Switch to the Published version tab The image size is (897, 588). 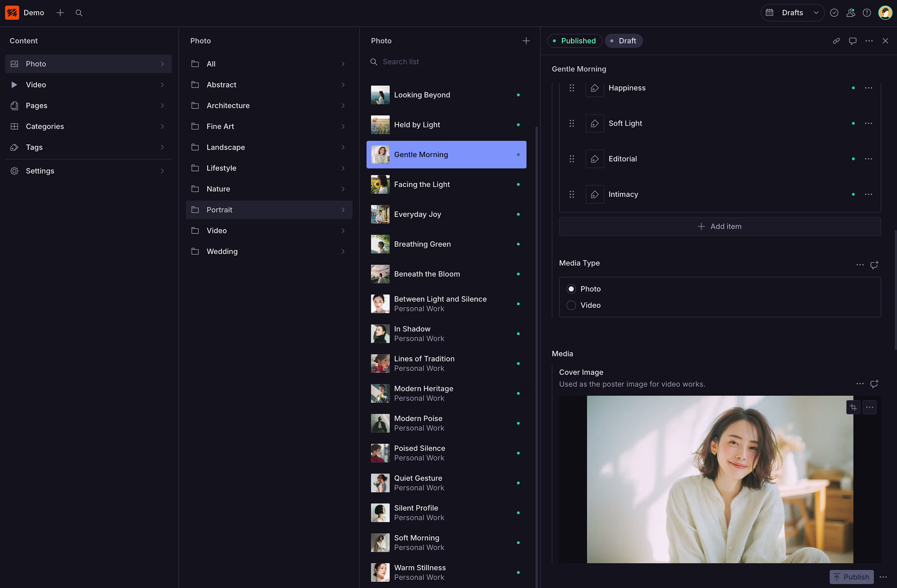click(574, 41)
